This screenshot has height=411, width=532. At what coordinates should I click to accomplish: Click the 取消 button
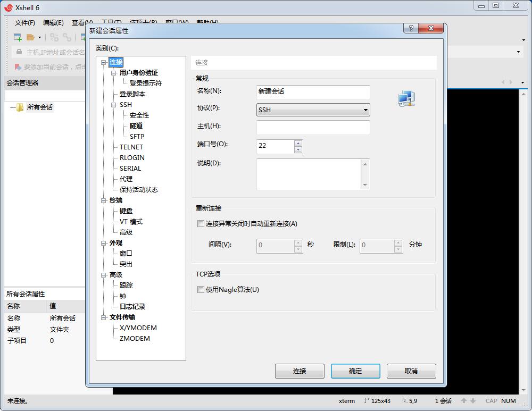tap(411, 371)
